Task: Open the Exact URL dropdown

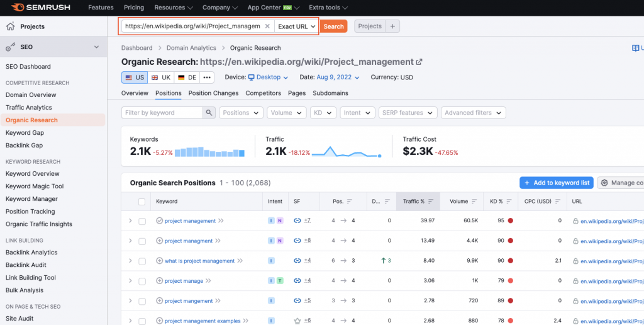Action: (x=297, y=26)
